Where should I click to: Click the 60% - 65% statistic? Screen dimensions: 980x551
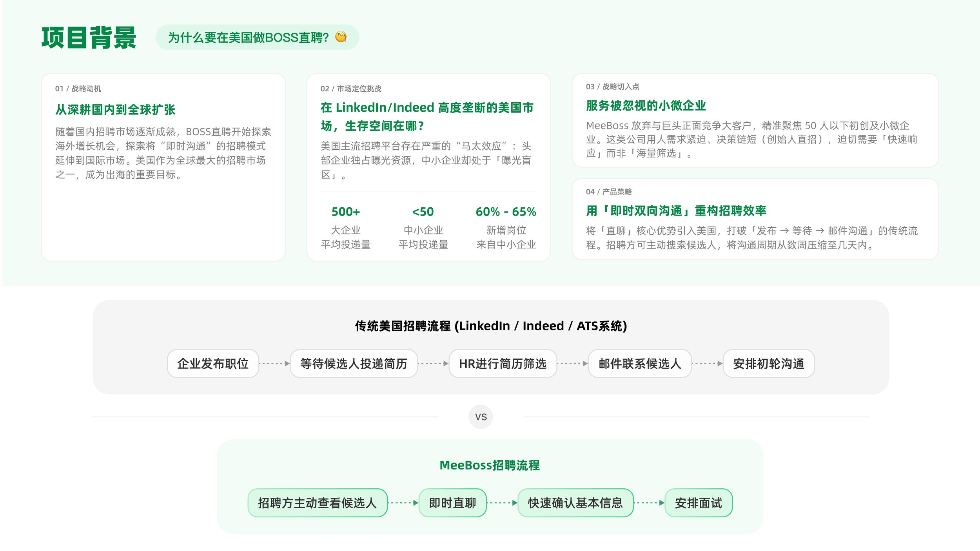(506, 212)
